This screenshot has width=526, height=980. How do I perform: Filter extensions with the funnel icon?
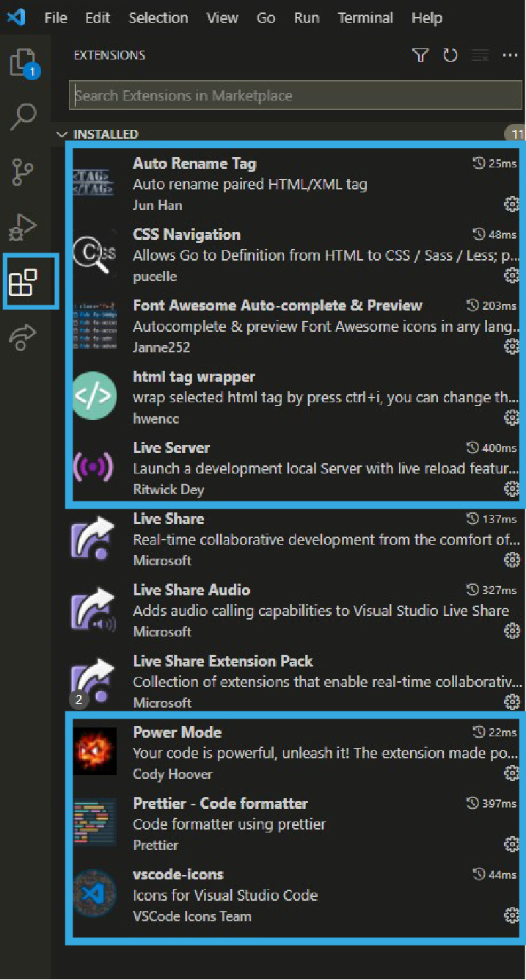coord(420,55)
